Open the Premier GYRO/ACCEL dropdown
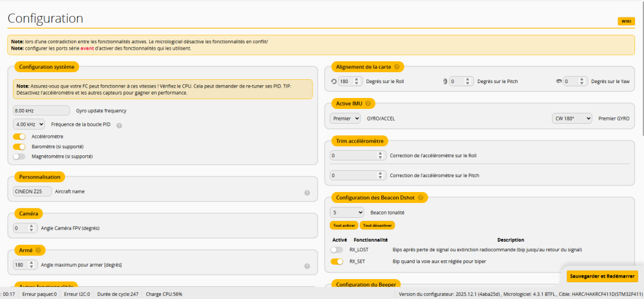The height and width of the screenshot is (299, 644). (345, 119)
